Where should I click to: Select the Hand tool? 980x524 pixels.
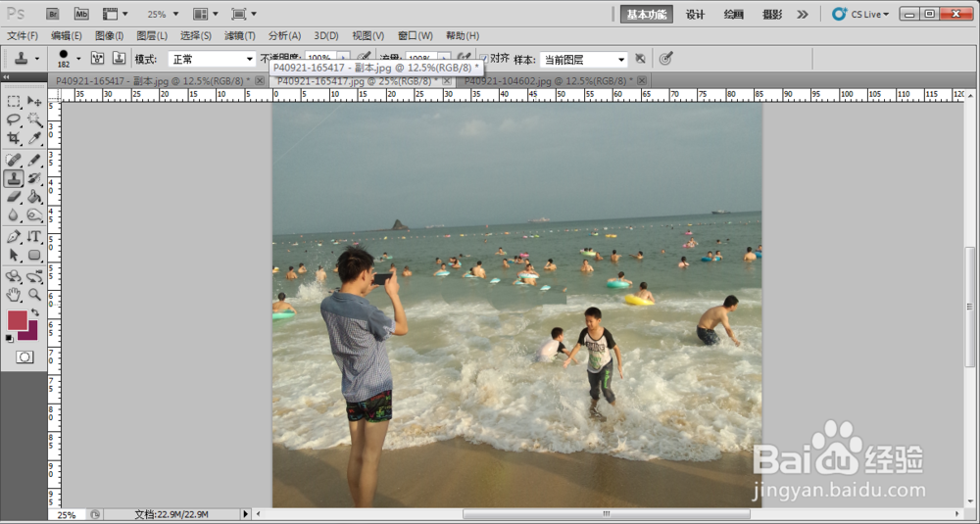[13, 295]
